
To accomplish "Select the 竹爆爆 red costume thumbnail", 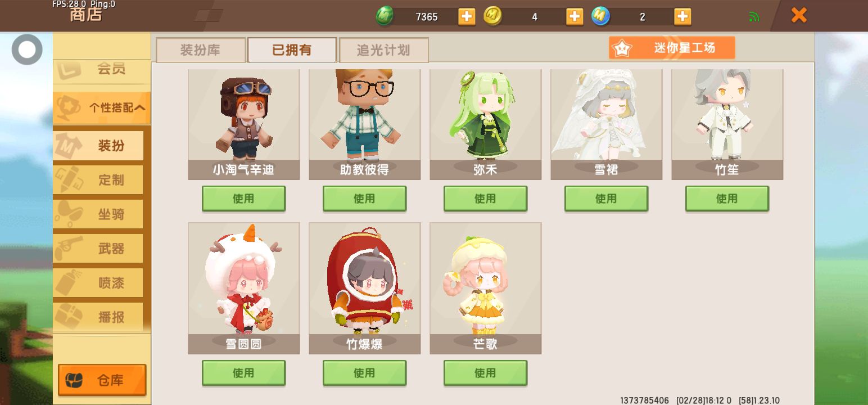I will [364, 288].
